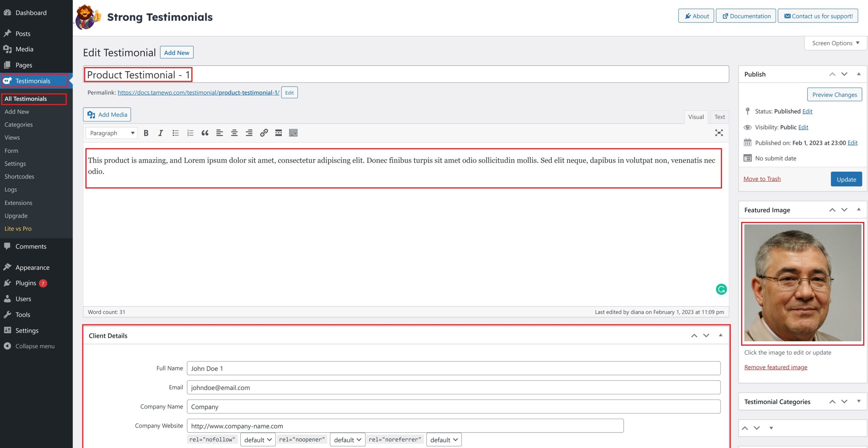Click Add Media button

107,115
